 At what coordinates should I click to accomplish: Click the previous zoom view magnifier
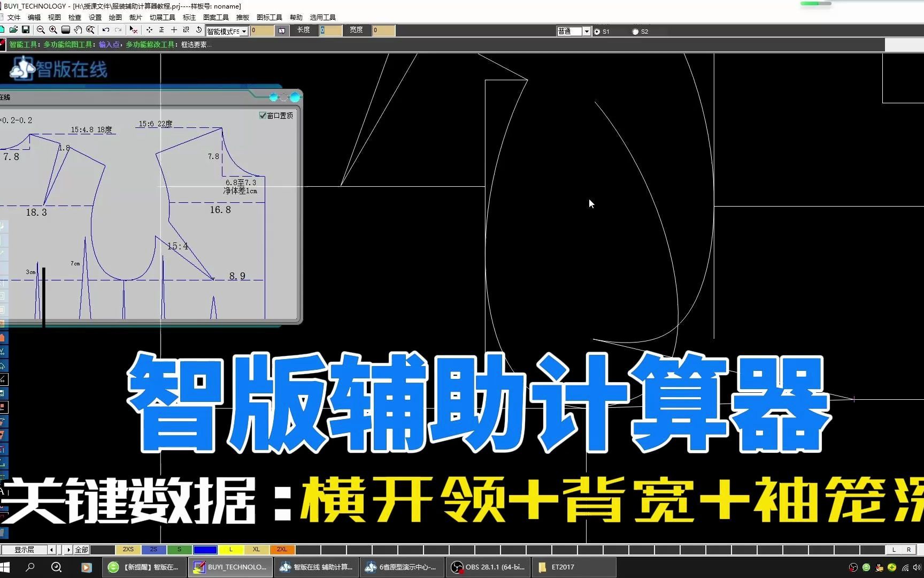pyautogui.click(x=90, y=30)
